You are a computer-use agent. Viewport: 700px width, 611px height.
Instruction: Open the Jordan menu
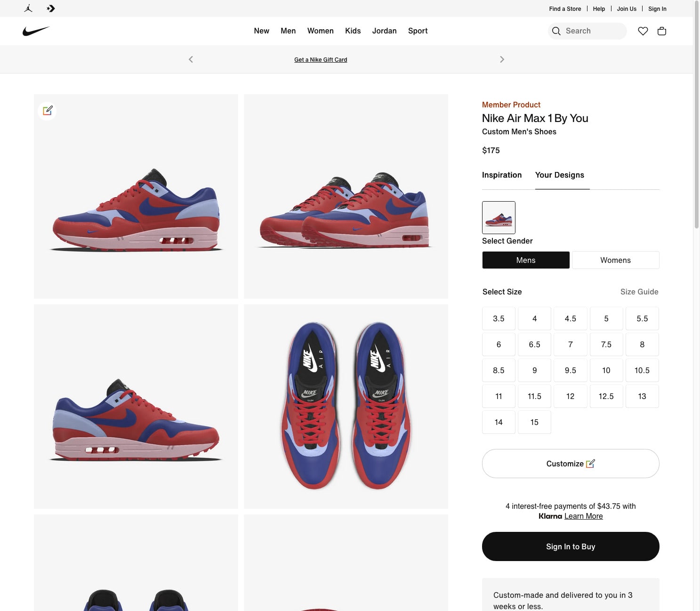pos(385,31)
